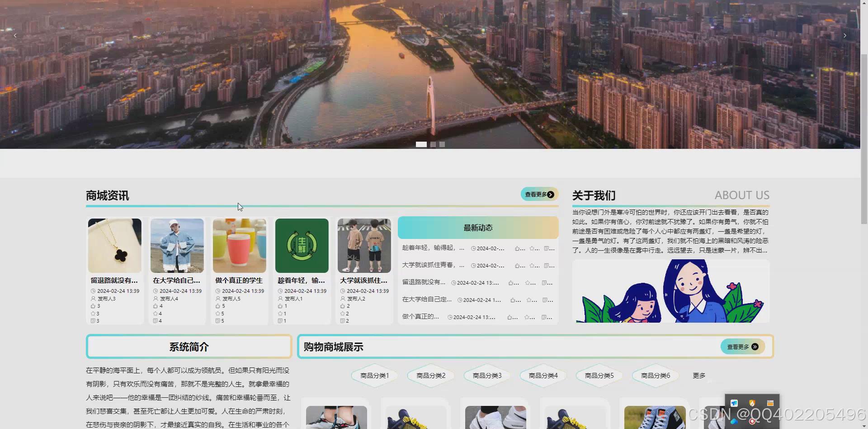Expand "更多" to show additional product categories
868x429 pixels.
(x=699, y=375)
